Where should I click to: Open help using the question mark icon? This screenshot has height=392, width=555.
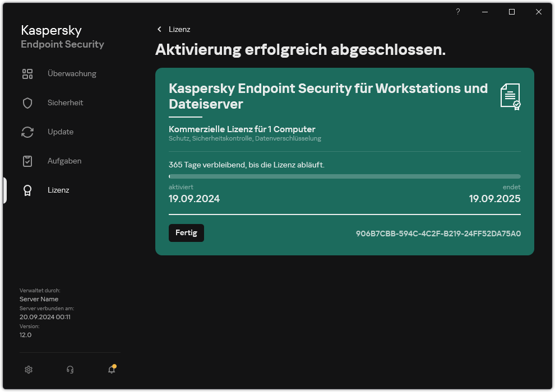pyautogui.click(x=457, y=12)
